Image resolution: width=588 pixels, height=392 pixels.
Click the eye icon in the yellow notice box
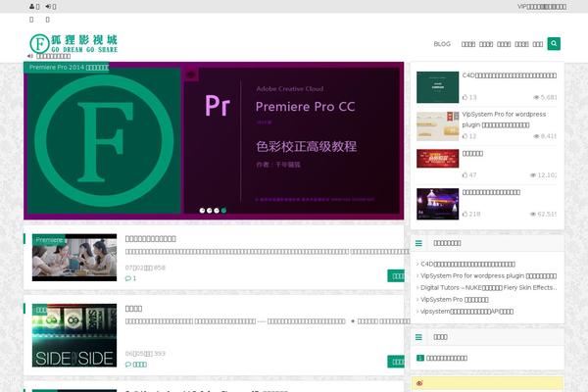coord(419,383)
